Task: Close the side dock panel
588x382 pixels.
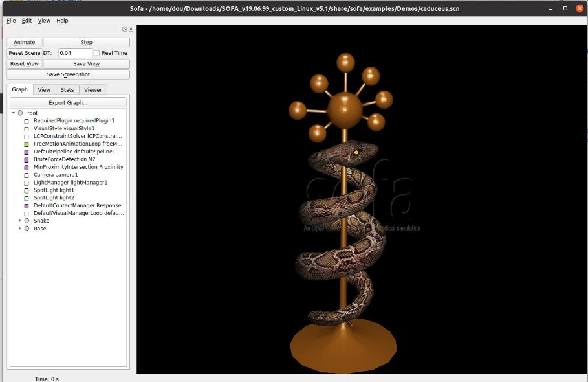Action: [x=131, y=29]
